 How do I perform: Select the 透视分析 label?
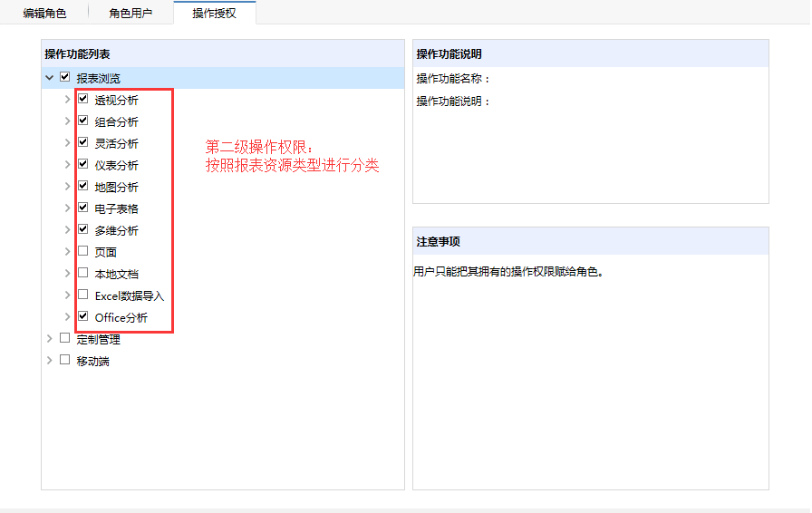117,100
